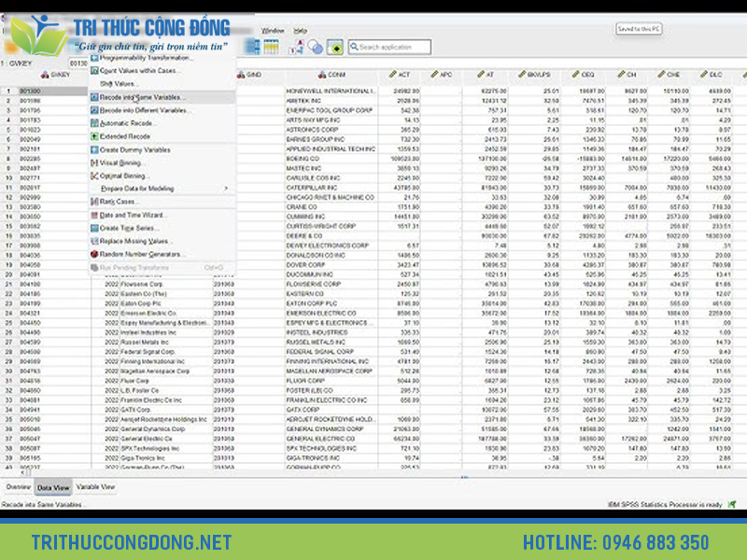Screen dimensions: 747x560
Task: Open Optimal Binning dialog
Action: tap(162, 175)
